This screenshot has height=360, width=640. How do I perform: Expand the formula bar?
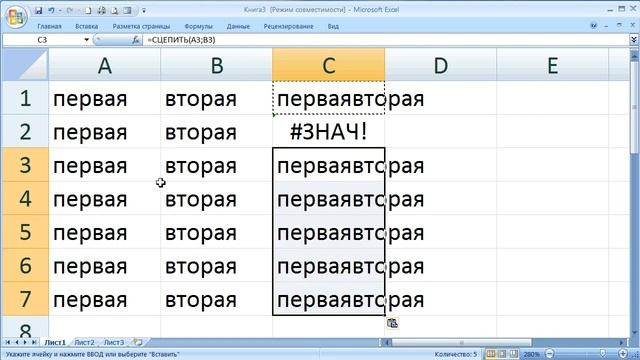tap(634, 40)
